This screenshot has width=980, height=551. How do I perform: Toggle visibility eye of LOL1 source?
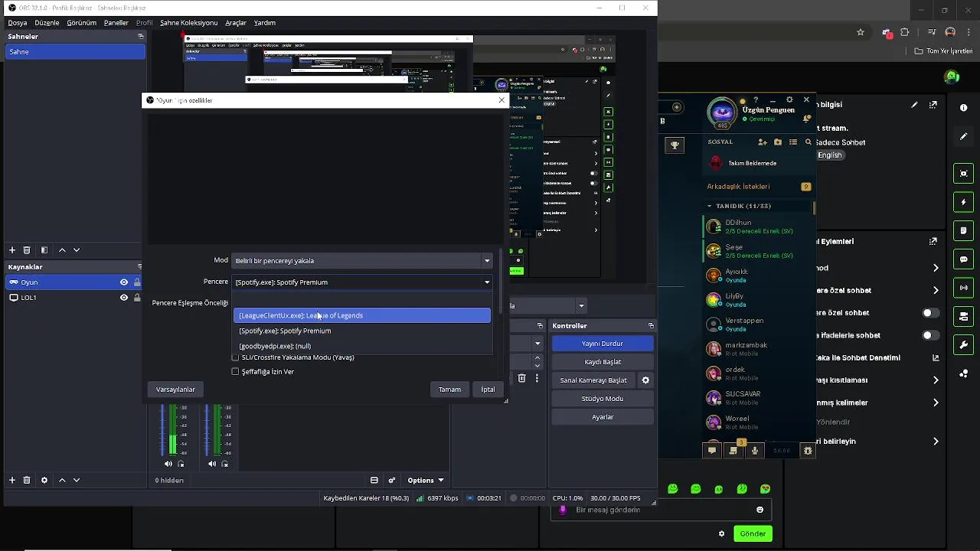tap(124, 298)
